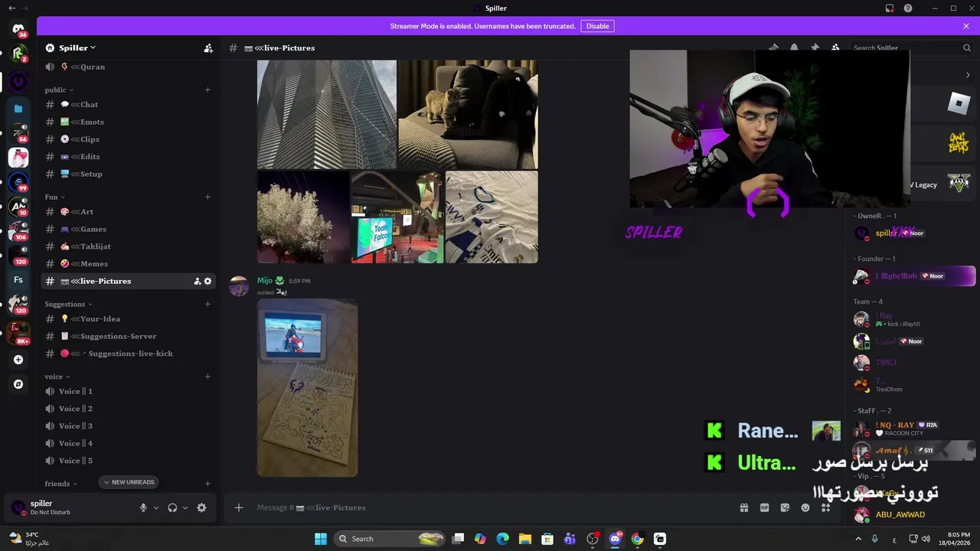Open notification settings bell icon
The height and width of the screenshot is (551, 980).
pos(794,47)
